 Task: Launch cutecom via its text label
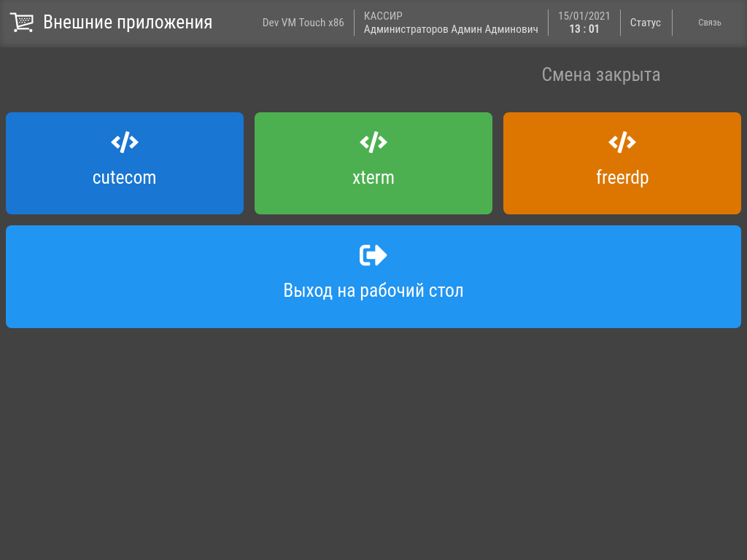124,178
